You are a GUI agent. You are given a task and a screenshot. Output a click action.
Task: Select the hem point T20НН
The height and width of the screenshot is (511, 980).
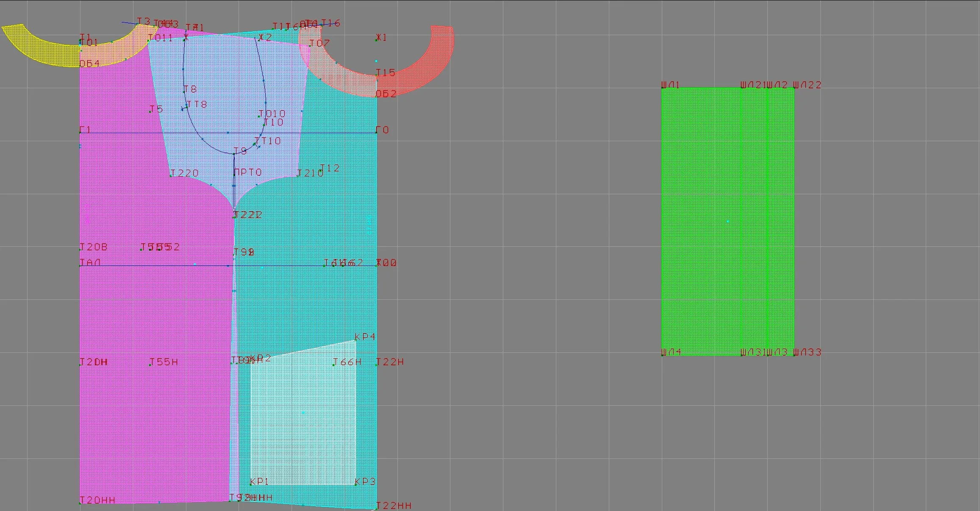point(97,500)
